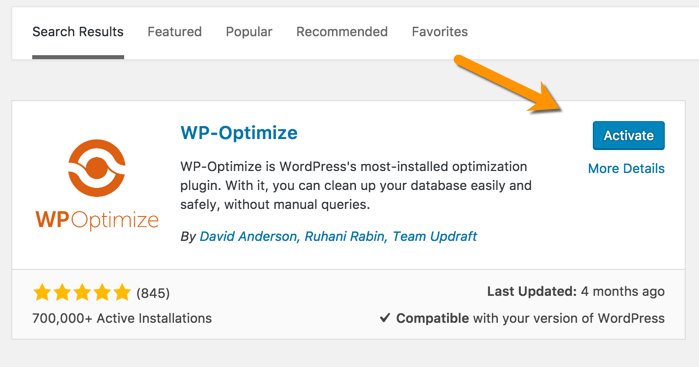Viewport: 699px width, 367px height.
Task: Open the Recommended tab
Action: pos(342,32)
